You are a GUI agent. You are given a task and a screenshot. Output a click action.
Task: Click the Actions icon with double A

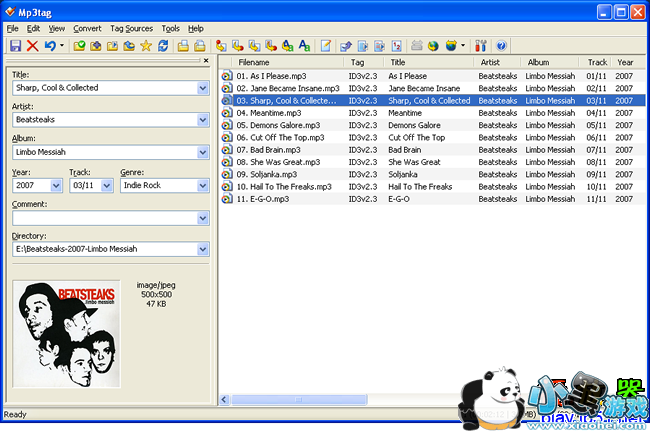pos(287,46)
